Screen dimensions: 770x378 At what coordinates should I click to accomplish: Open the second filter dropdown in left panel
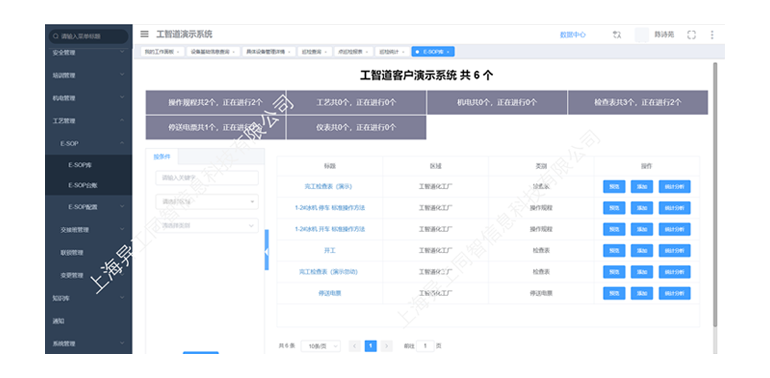[x=207, y=225]
